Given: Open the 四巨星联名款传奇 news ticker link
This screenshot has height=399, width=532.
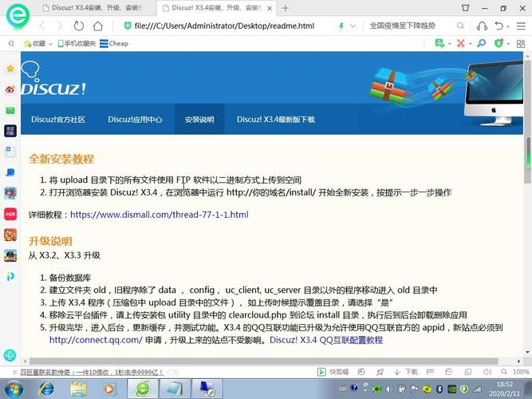Looking at the screenshot, I should [92, 372].
